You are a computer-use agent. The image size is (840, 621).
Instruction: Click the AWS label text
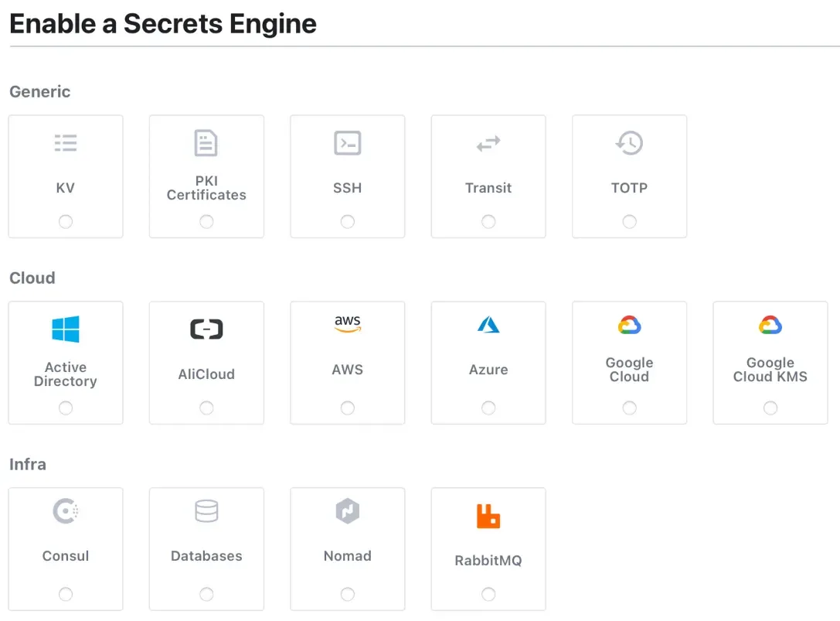[347, 370]
